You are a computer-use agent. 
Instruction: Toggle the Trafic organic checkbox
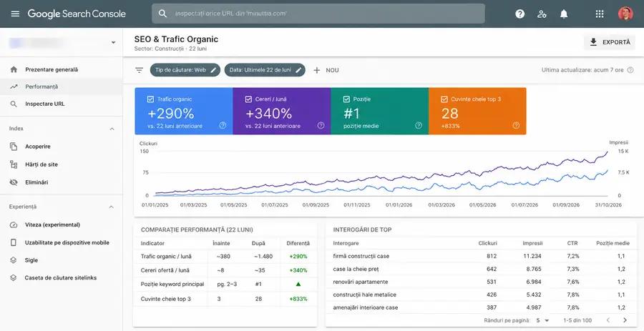point(150,99)
